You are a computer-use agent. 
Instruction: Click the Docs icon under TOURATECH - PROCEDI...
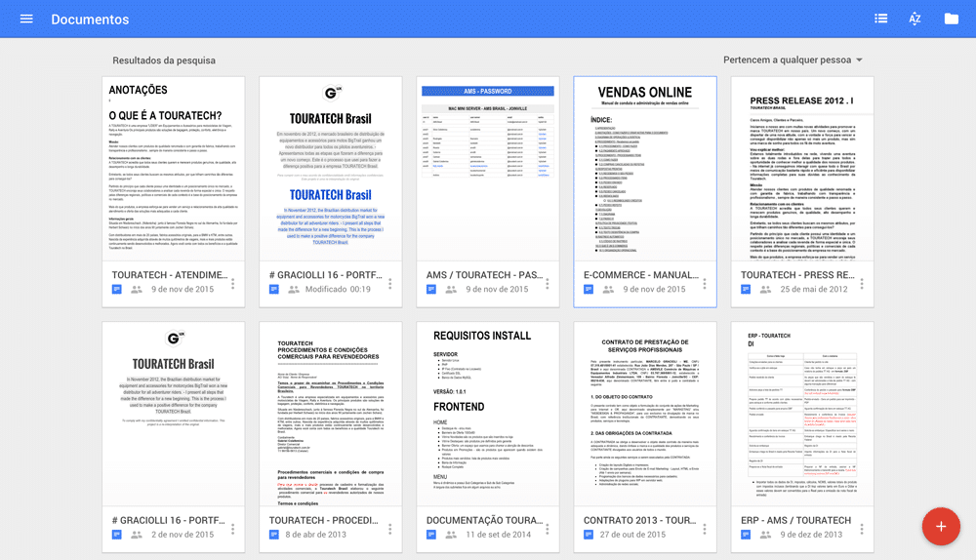coord(274,535)
